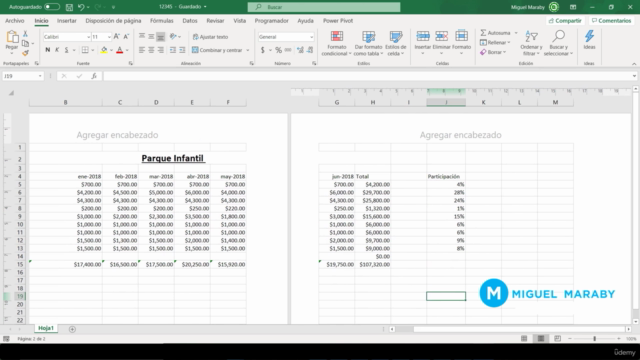640x360 pixels.
Task: Click the Parque Infantil title cell
Action: 173,158
